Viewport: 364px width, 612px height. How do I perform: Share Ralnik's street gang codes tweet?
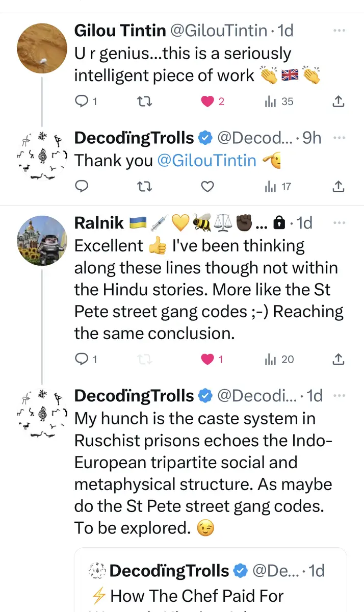[337, 360]
